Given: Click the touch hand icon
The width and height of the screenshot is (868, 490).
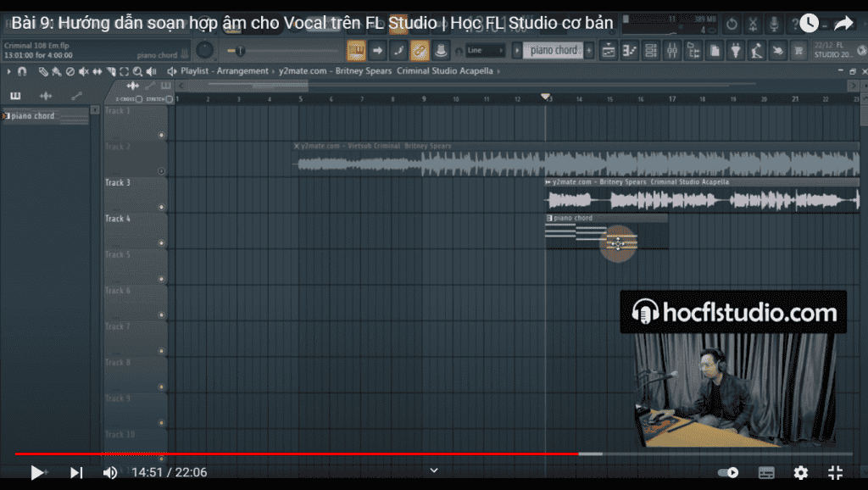Looking at the screenshot, I should click(778, 51).
